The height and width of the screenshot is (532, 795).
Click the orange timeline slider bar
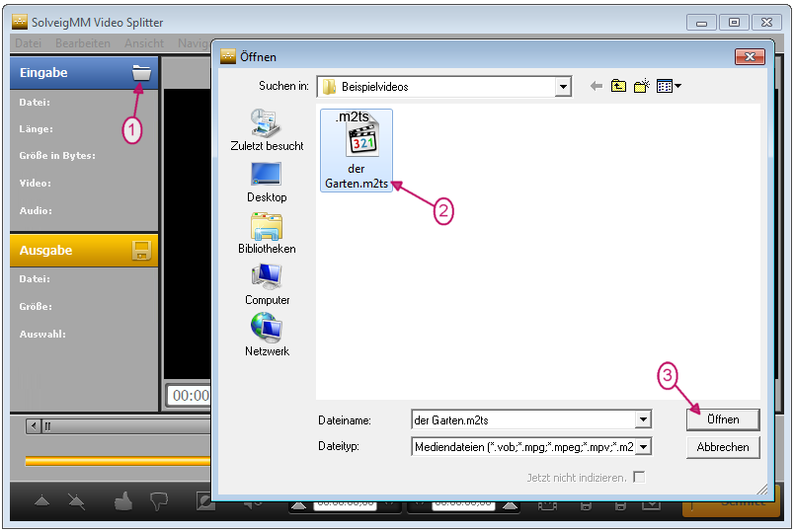[118, 461]
